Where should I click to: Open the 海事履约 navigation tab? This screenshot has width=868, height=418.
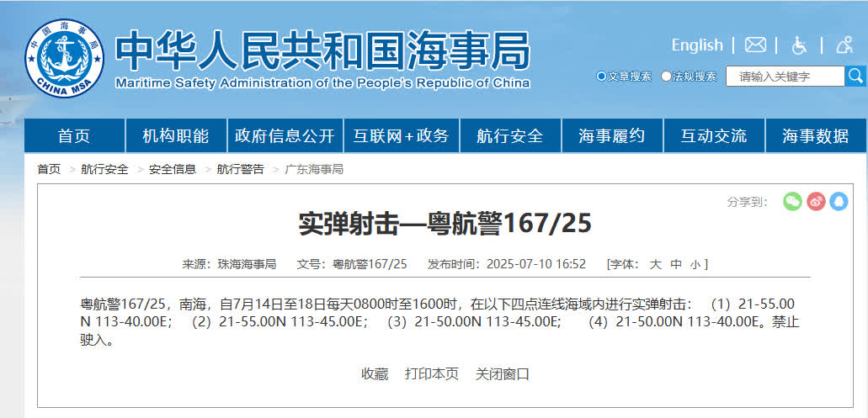[612, 135]
